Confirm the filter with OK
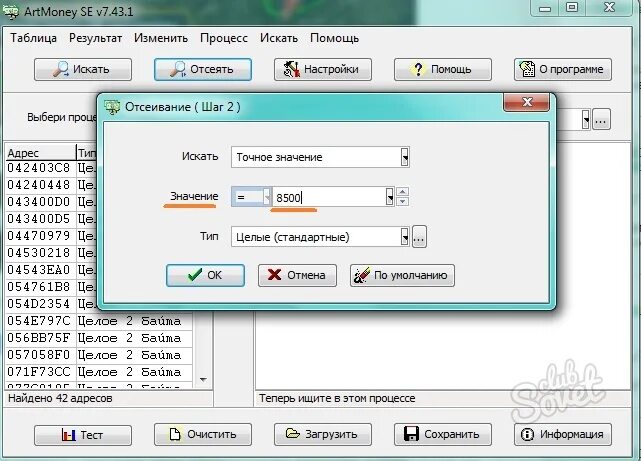The image size is (641, 461). click(205, 275)
